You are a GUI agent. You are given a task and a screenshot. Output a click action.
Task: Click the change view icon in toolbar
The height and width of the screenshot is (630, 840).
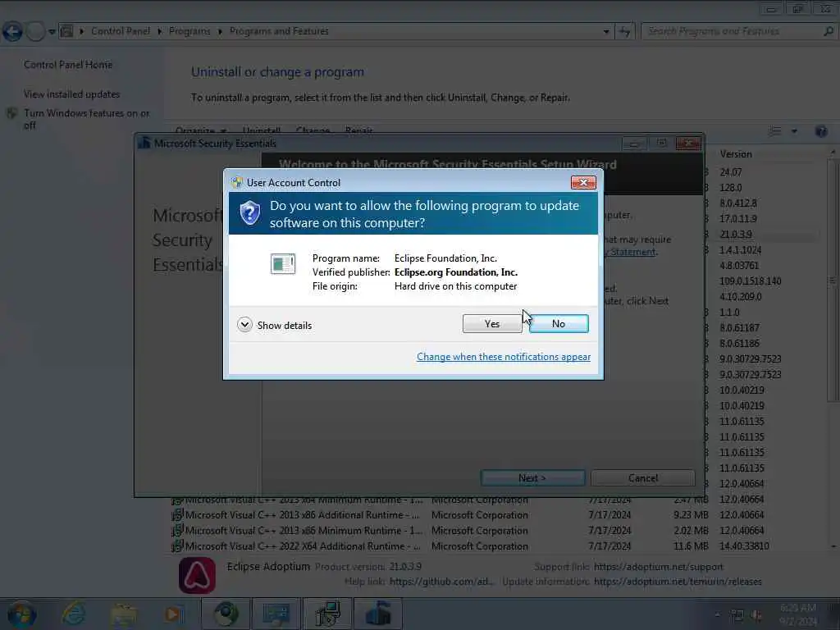pos(775,131)
